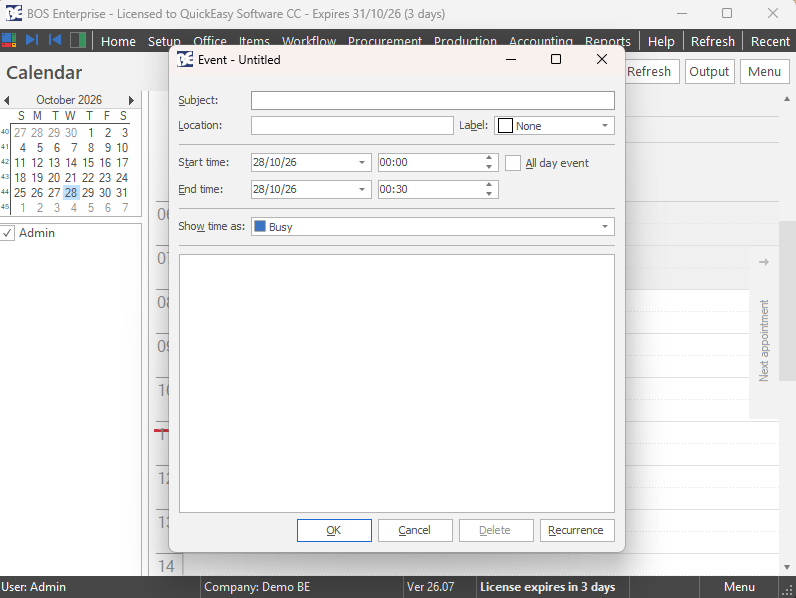Screen dimensions: 796x598
Task: Open the Office menu
Action: pos(210,41)
